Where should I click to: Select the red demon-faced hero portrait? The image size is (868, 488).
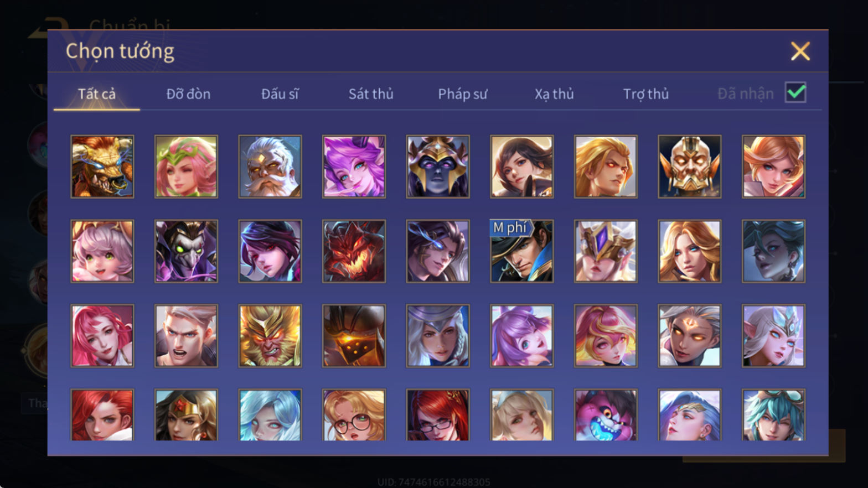pyautogui.click(x=354, y=251)
